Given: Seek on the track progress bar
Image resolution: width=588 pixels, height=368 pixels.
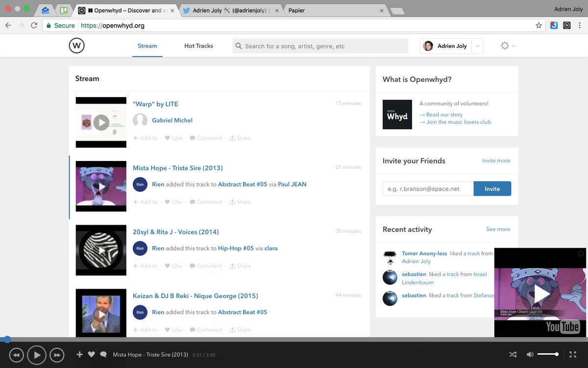Looking at the screenshot, I should click(294, 340).
